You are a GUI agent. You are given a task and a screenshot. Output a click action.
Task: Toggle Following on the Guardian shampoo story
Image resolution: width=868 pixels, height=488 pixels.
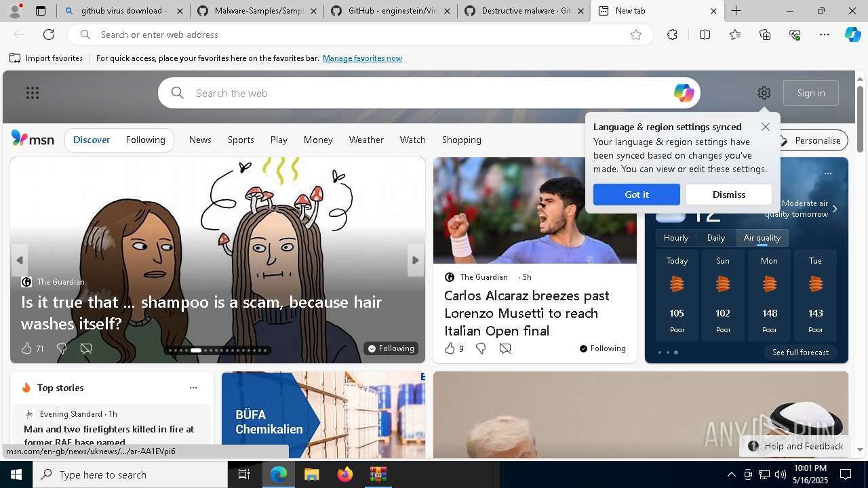[391, 348]
